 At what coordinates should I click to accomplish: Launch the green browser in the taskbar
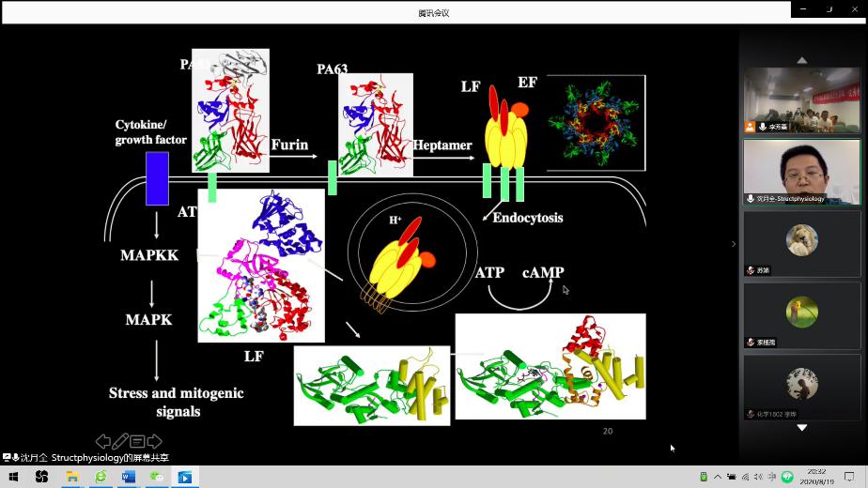click(101, 477)
